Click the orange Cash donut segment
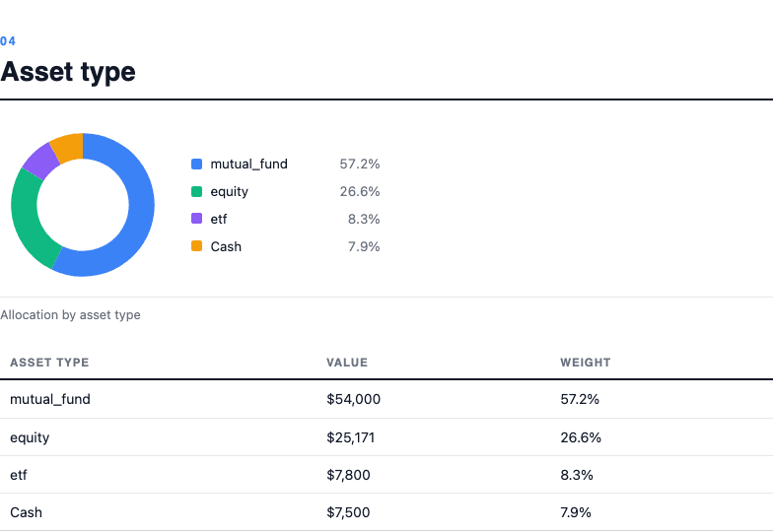Screen dimensions: 773x532 (x=68, y=148)
